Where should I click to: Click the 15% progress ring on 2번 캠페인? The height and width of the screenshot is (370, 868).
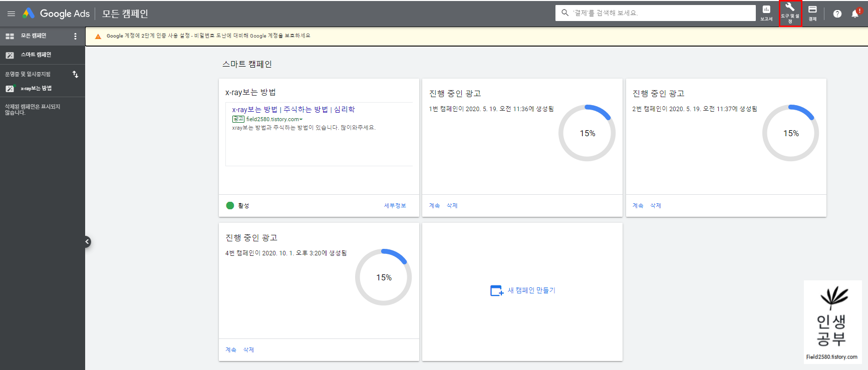tap(790, 133)
